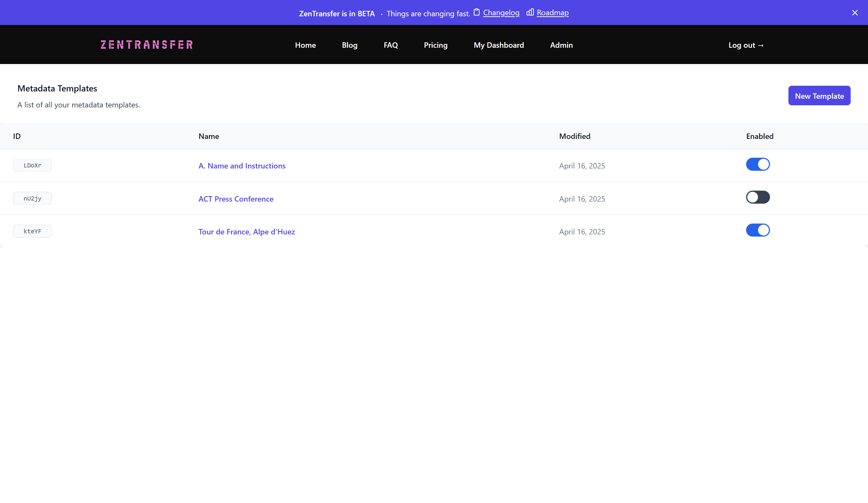Create a New Template
Screen dimensions: 868x503
[x=819, y=96]
